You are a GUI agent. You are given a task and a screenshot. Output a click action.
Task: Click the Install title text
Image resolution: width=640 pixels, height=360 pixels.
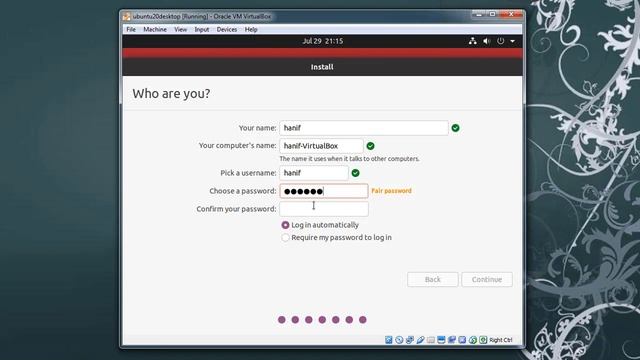pos(322,67)
